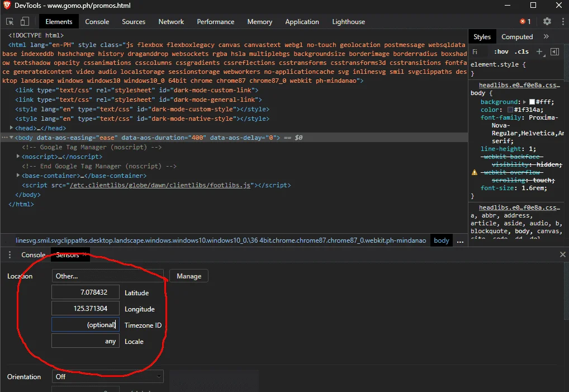Close the bottom drawer panel
This screenshot has width=569, height=392.
coord(562,254)
